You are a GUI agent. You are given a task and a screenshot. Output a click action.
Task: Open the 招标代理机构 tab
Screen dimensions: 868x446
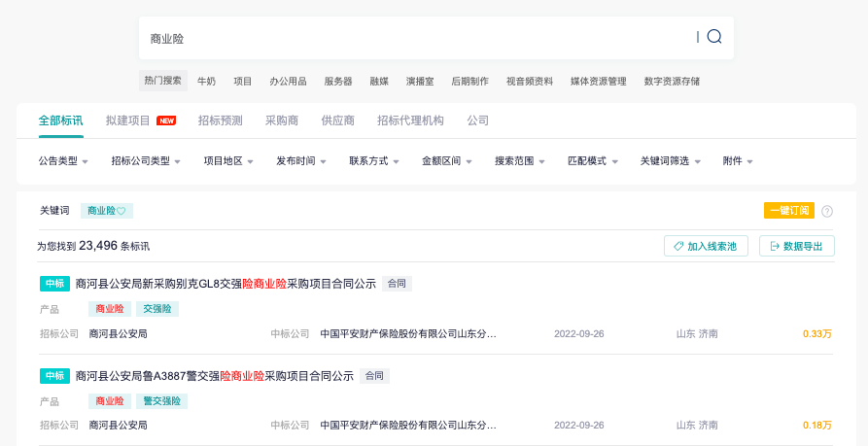[x=410, y=120]
